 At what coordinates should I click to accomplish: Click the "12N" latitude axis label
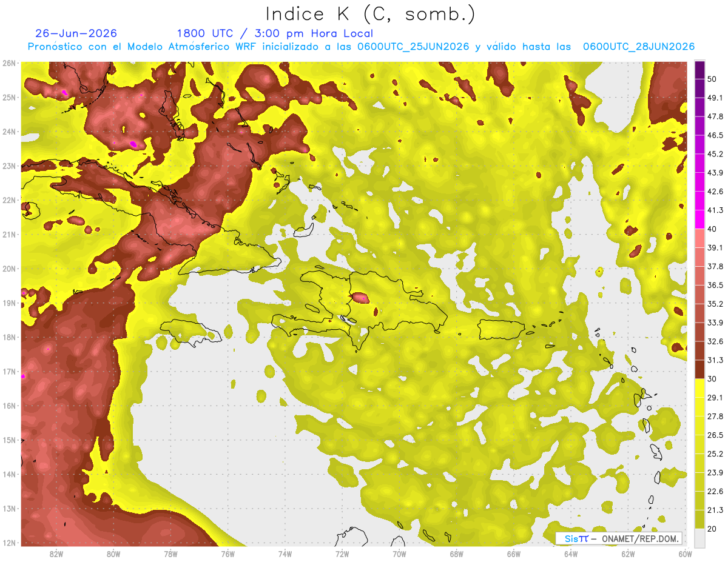10,543
